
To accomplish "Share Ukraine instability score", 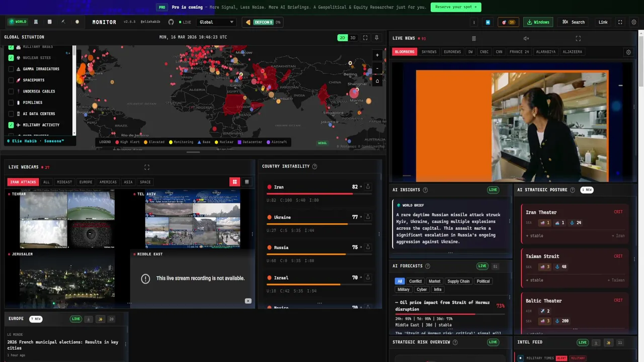I will (368, 217).
